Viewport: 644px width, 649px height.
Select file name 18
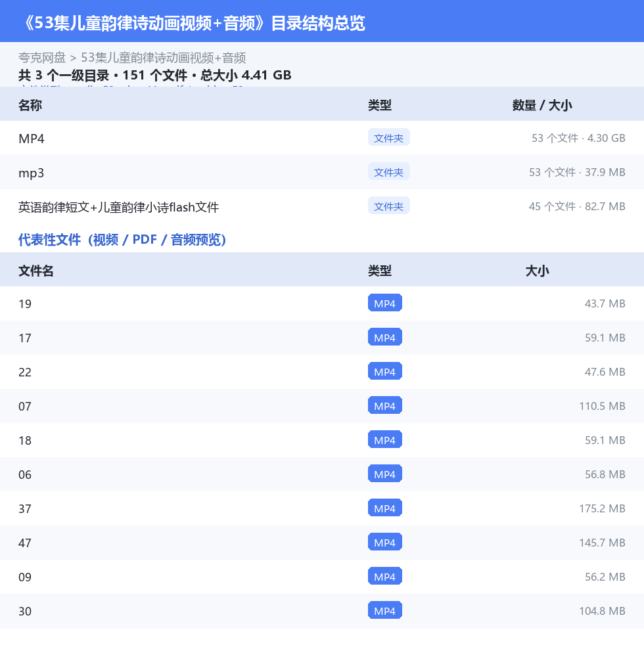tap(25, 440)
